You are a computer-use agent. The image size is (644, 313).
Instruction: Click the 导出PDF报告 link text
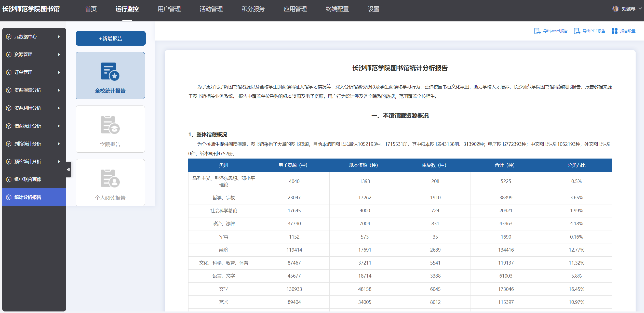pos(594,31)
